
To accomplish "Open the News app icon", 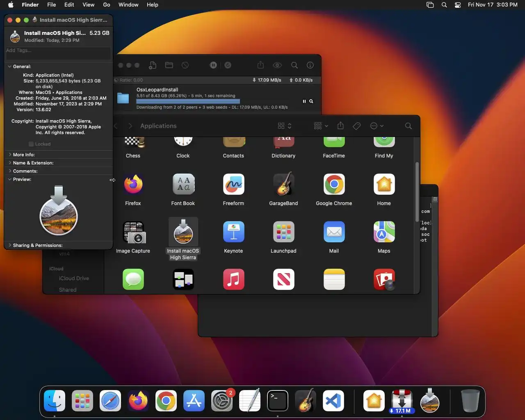I will [284, 280].
